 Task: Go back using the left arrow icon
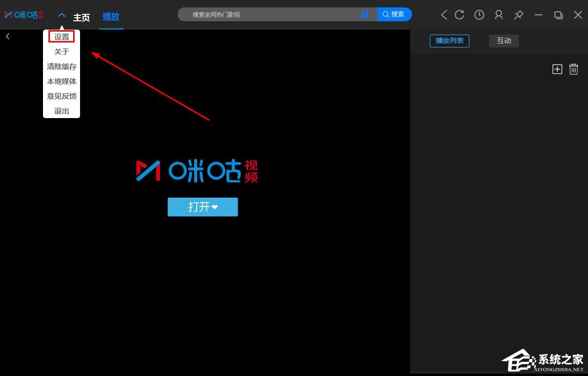click(444, 15)
